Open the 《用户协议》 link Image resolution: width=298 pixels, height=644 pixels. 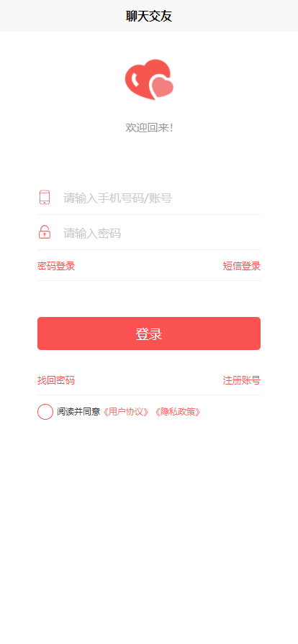pos(125,412)
